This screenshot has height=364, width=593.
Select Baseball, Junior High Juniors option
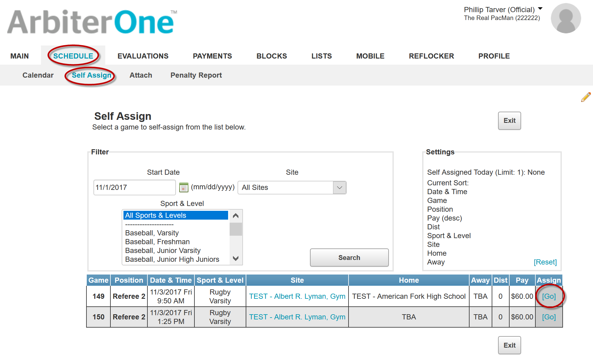coord(176,259)
